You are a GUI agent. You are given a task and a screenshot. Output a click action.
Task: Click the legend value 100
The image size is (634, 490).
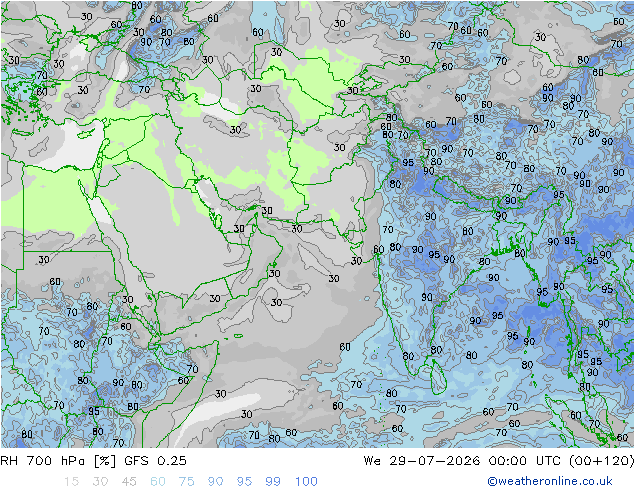306,481
